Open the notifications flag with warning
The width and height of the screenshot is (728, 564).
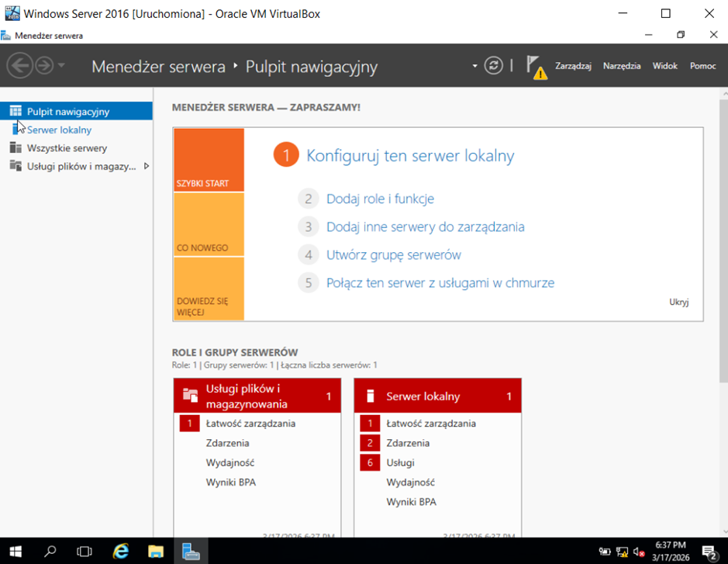(536, 67)
